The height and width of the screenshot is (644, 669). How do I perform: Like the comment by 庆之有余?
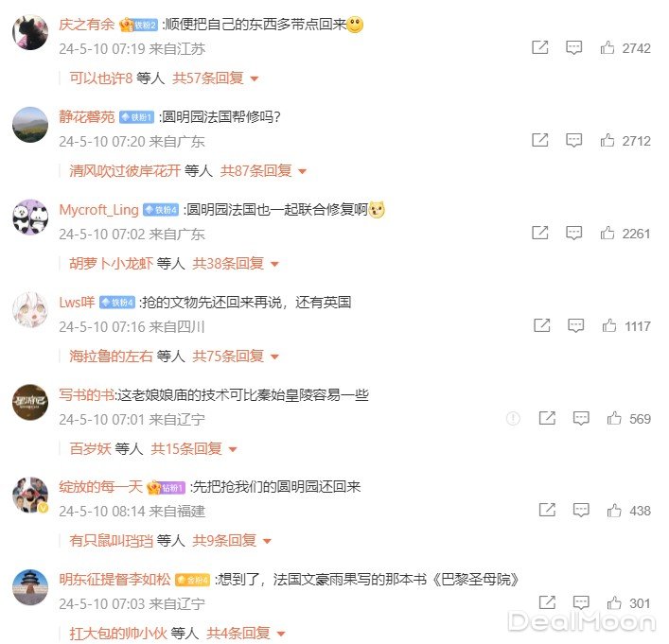(607, 48)
